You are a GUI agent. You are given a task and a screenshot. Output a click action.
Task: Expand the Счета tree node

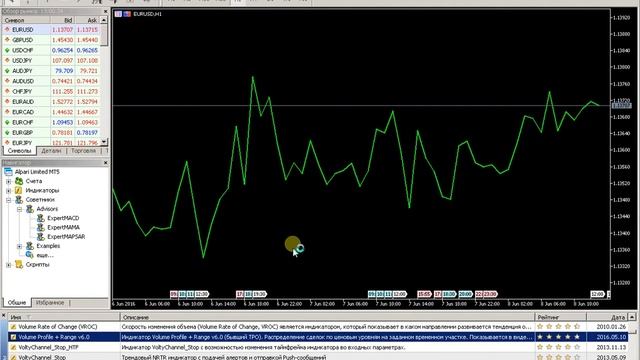coord(9,181)
